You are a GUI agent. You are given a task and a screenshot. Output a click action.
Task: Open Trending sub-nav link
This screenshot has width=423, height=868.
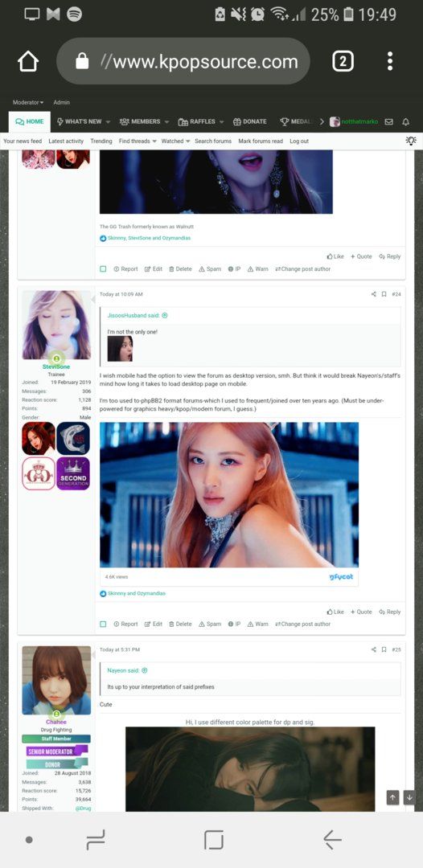click(x=101, y=141)
